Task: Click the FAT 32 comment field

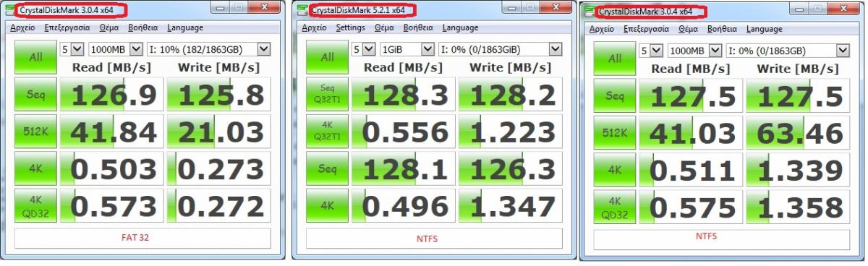Action: click(x=143, y=239)
